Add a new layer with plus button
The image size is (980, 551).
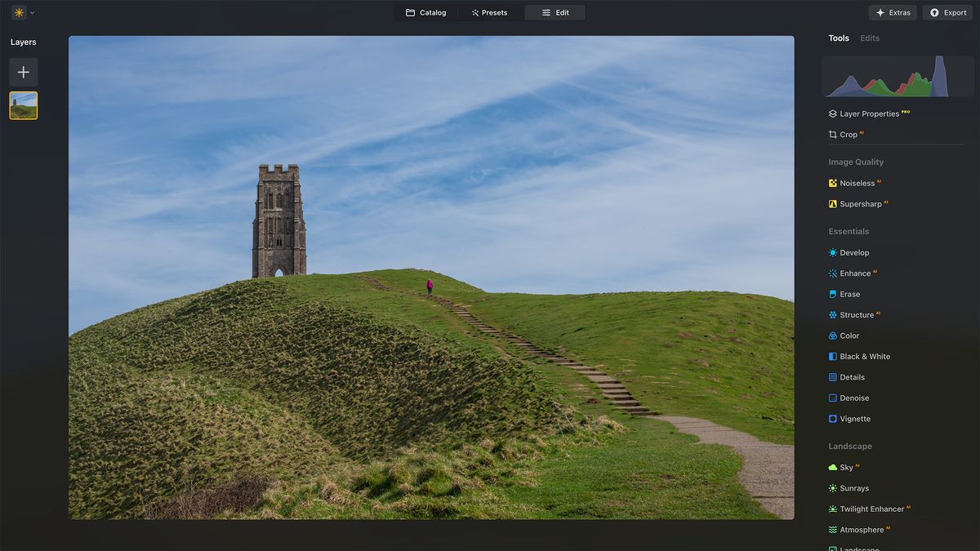coord(24,73)
